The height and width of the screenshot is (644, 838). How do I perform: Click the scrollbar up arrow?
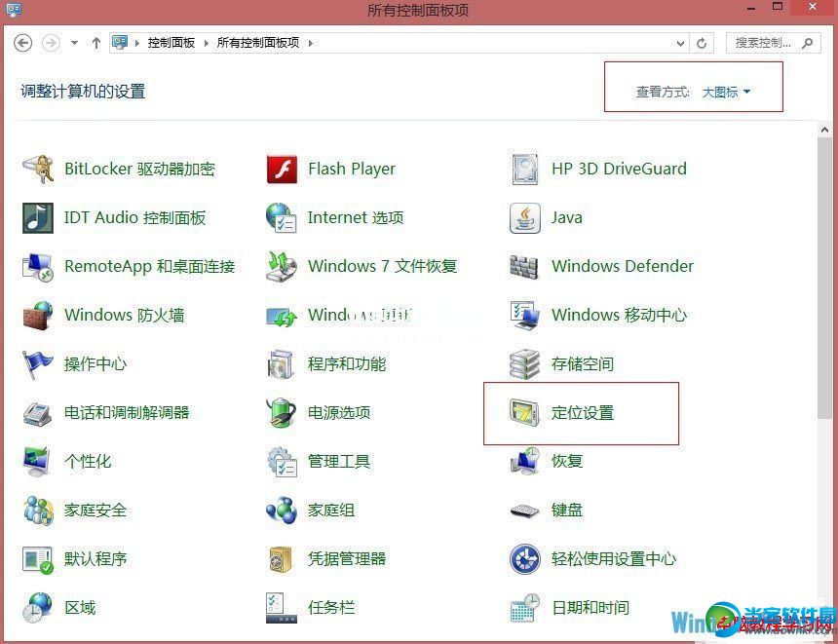click(824, 130)
